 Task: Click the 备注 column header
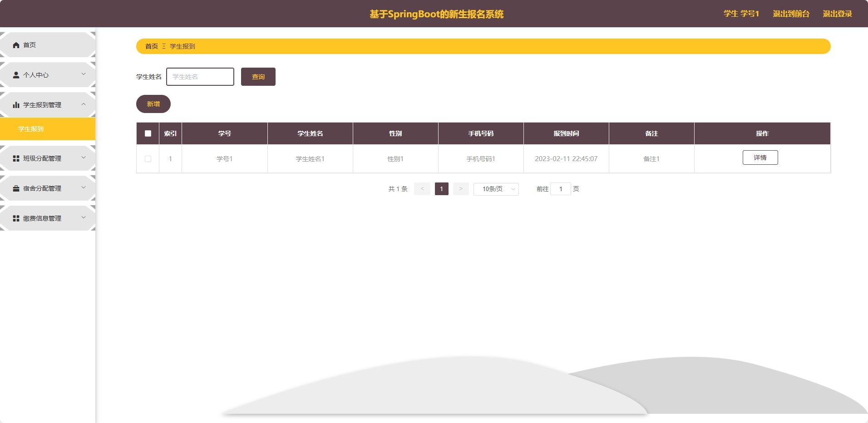[651, 133]
